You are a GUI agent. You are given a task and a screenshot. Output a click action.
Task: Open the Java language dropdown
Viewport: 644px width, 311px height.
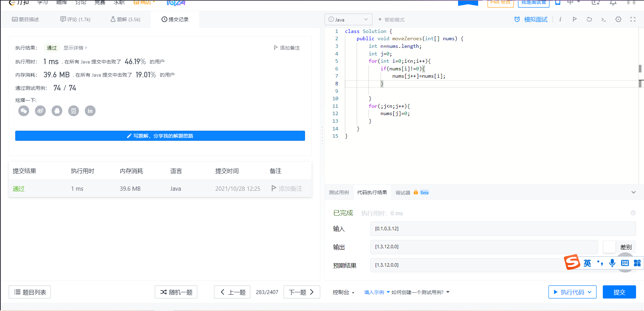(x=348, y=19)
